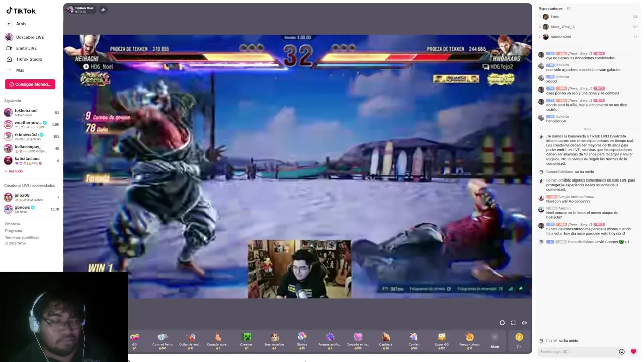Viewport: 644px width, 362px height.
Task: Send a like with the heart icon
Action: (633, 351)
